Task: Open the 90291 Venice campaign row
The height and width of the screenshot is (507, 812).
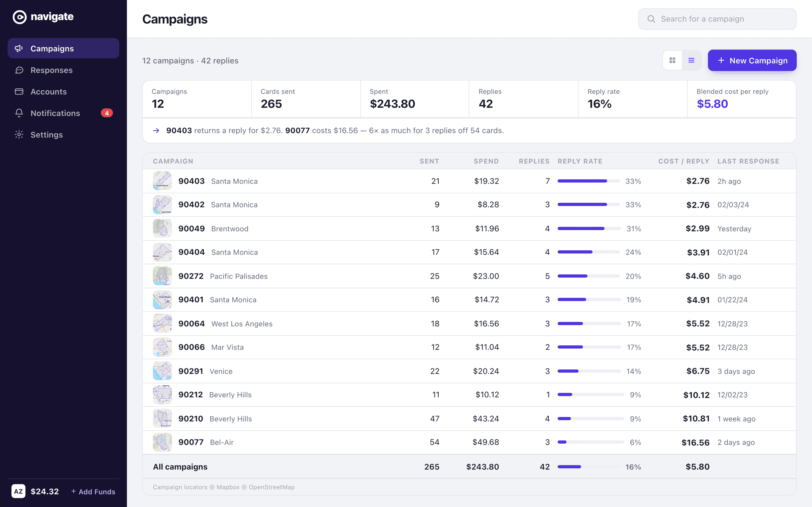Action: point(469,371)
